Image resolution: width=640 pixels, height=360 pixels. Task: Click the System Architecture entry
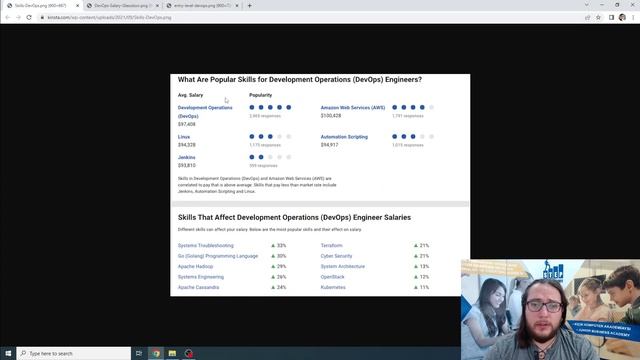[x=343, y=267]
